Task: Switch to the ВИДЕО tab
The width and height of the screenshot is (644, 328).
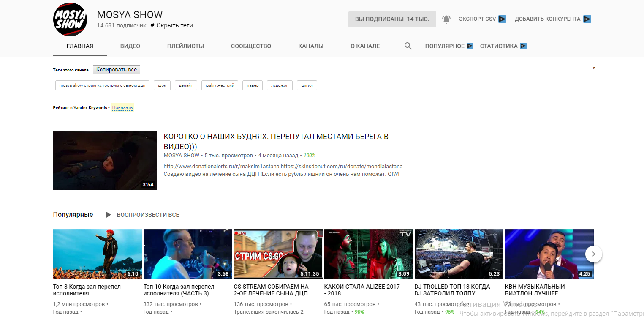Action: (130, 46)
